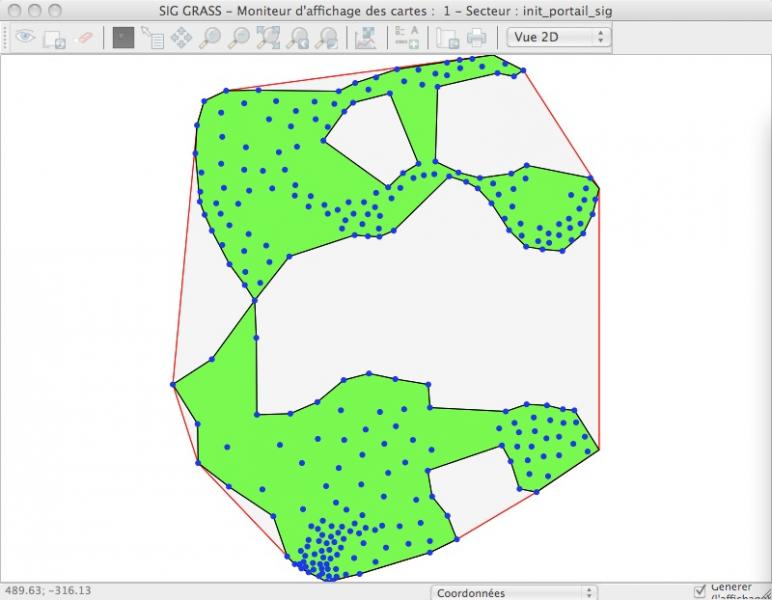Image resolution: width=772 pixels, height=600 pixels.
Task: Open the Coordonnées status bar dropdown
Action: [513, 592]
